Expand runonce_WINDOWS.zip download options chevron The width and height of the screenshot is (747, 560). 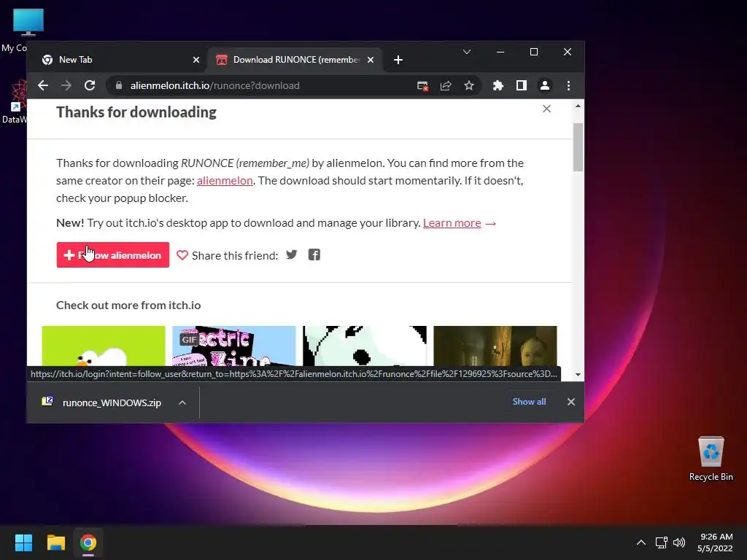point(182,402)
